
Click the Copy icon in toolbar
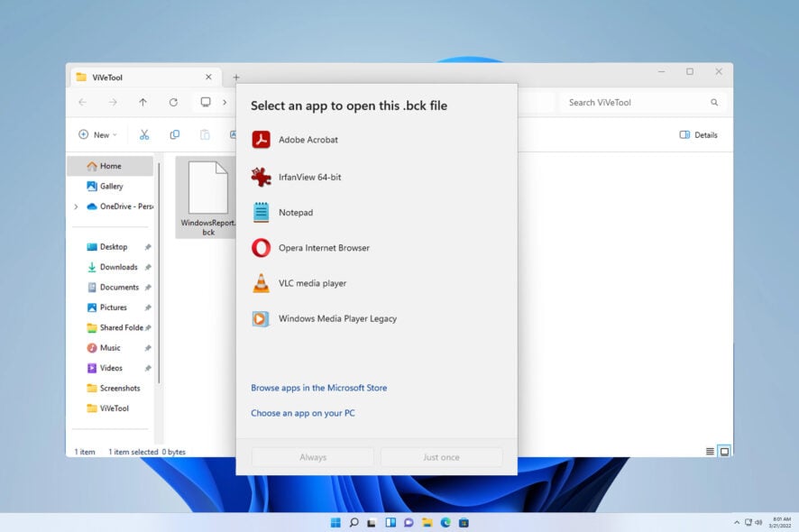(x=174, y=134)
